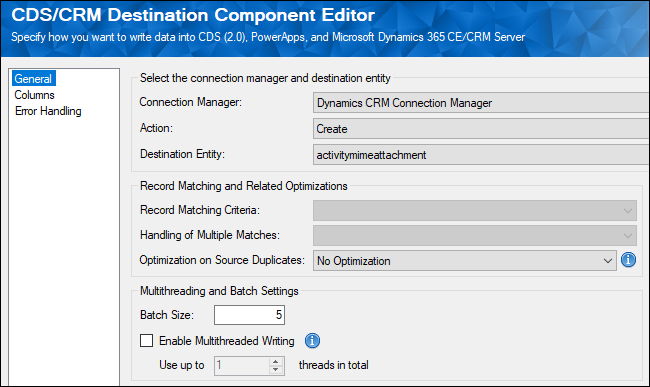Switch to the Columns page
Image resolution: width=650 pixels, height=387 pixels.
click(x=34, y=95)
